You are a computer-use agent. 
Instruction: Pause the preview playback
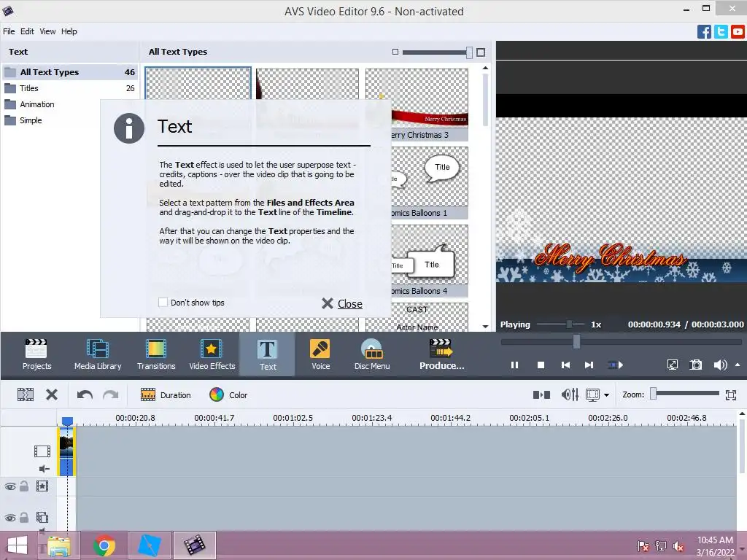[514, 365]
